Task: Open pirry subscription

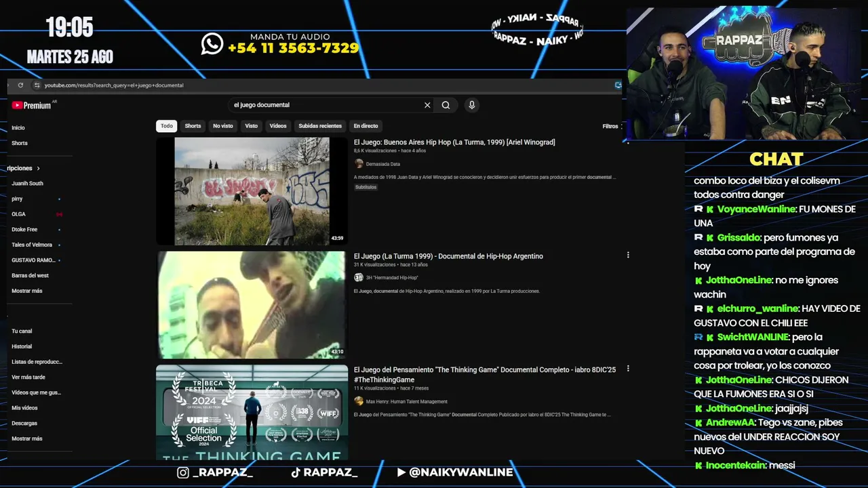Action: 17,199
